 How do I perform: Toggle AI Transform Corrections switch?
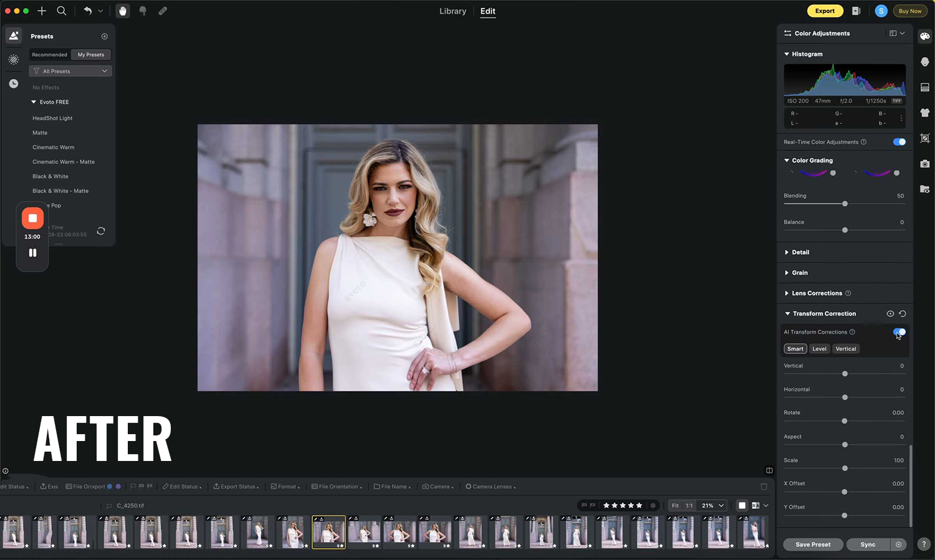click(x=899, y=332)
